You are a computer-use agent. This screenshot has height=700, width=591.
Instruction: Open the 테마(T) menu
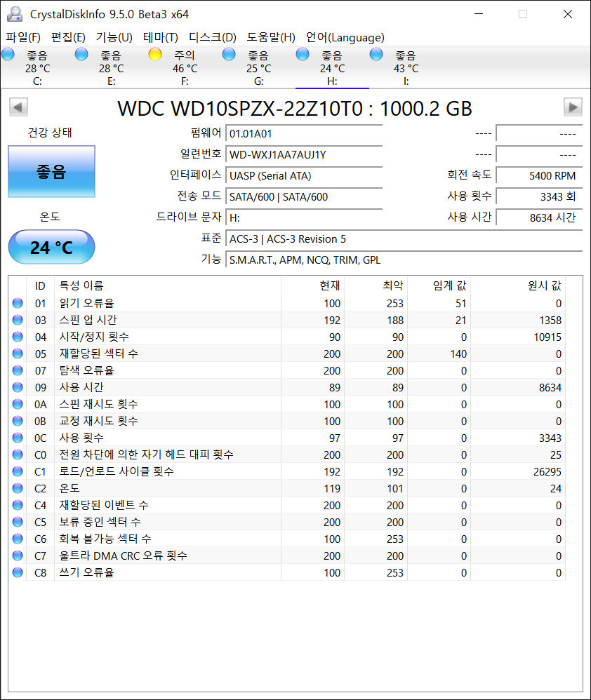(x=160, y=37)
